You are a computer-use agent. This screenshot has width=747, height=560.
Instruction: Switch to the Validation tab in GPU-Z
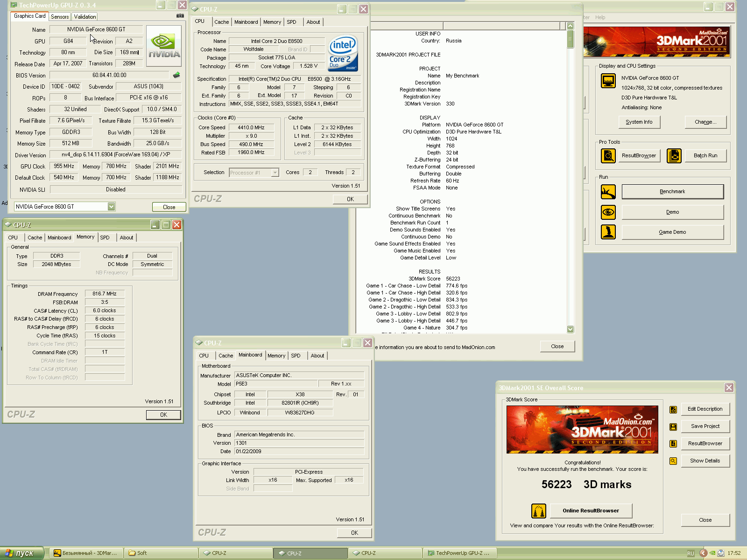[x=85, y=17]
